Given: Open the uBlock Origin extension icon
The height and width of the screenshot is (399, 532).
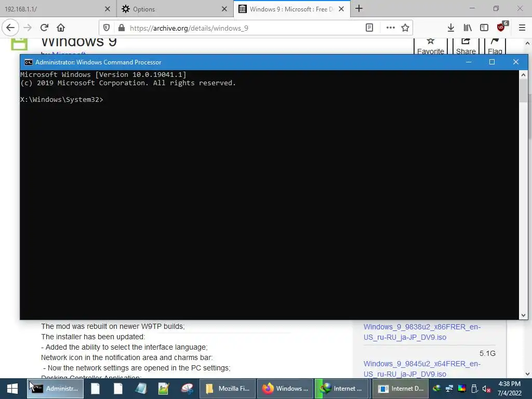Looking at the screenshot, I should click(x=501, y=27).
